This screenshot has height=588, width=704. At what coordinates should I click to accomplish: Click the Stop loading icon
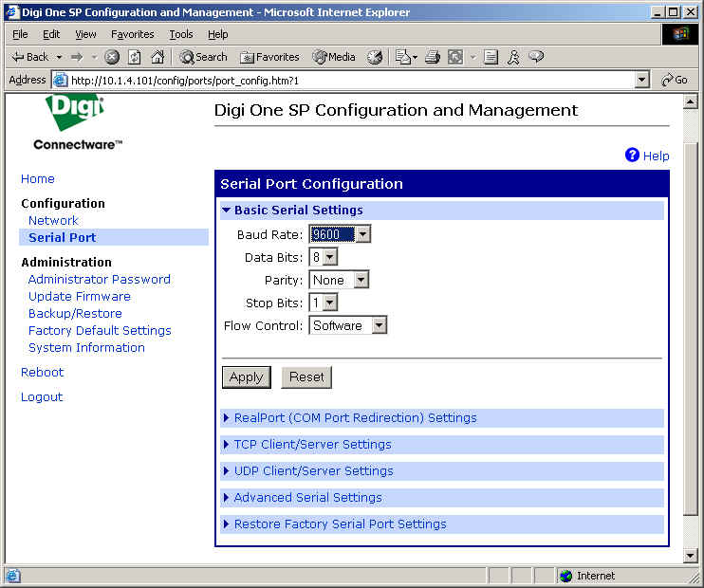(112, 57)
